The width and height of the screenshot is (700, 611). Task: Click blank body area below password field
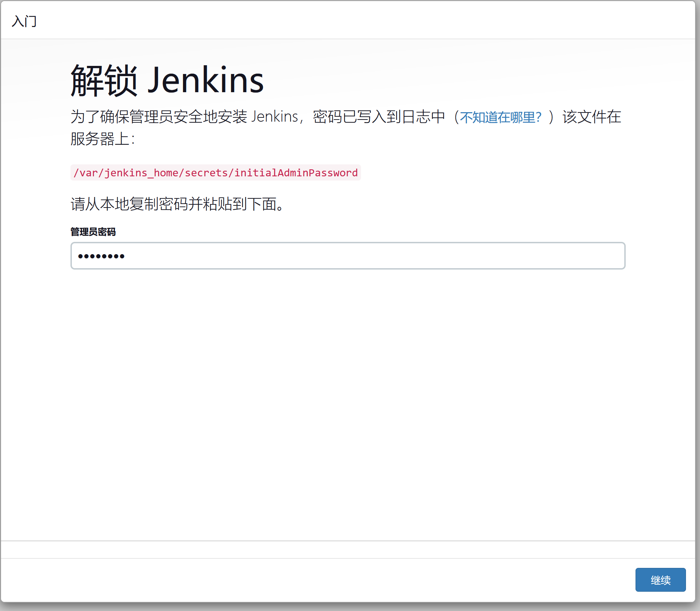pos(348,386)
